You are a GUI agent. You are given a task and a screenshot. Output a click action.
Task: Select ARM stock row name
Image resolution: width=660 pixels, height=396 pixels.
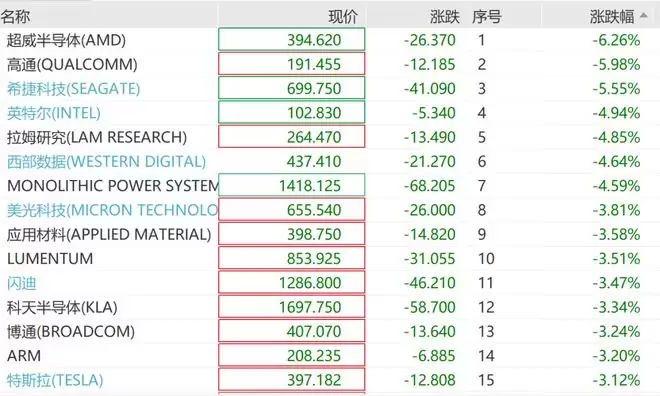pyautogui.click(x=24, y=356)
